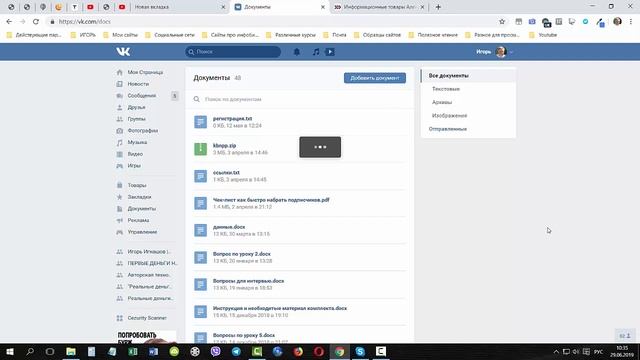Open Реклама in sidebar
The image size is (640, 360).
(138, 220)
